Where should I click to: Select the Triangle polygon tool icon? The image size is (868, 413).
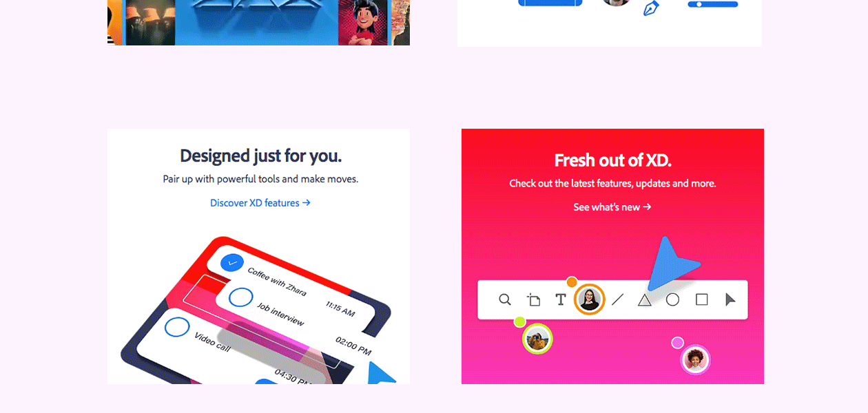pos(645,299)
